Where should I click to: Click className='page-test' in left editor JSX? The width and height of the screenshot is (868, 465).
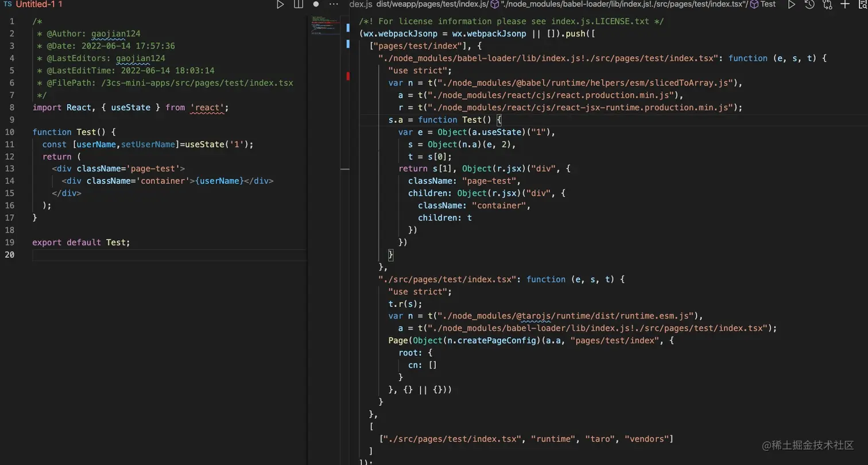(x=128, y=169)
